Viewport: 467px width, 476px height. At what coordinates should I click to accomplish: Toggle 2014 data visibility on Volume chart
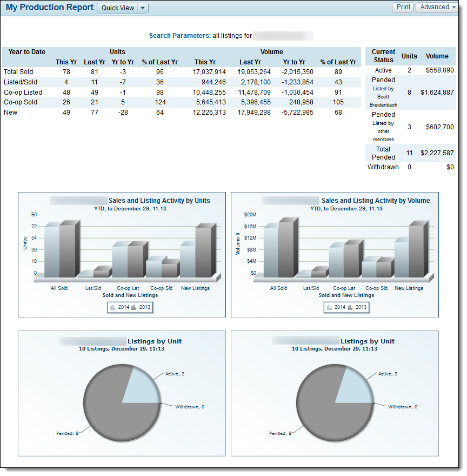[340, 307]
